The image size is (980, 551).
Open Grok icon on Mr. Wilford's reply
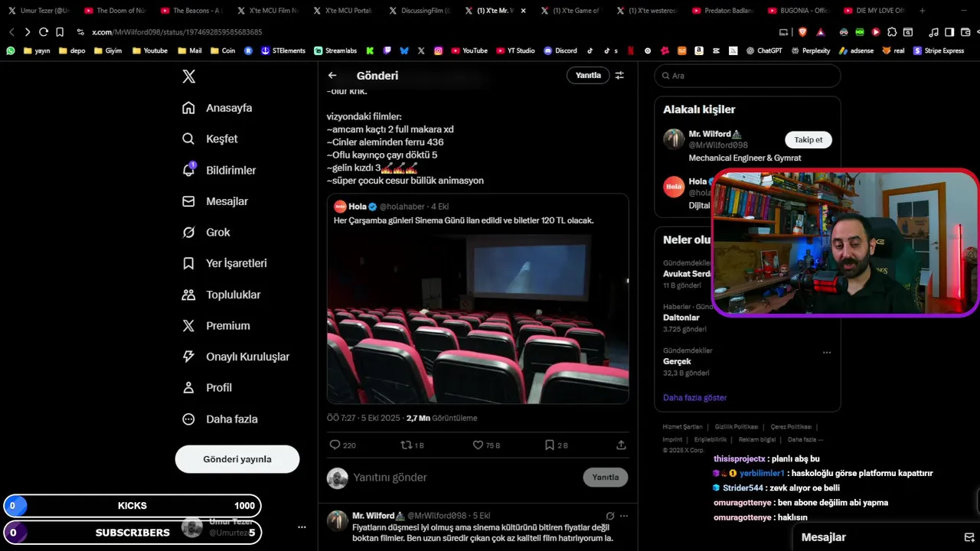coord(610,516)
